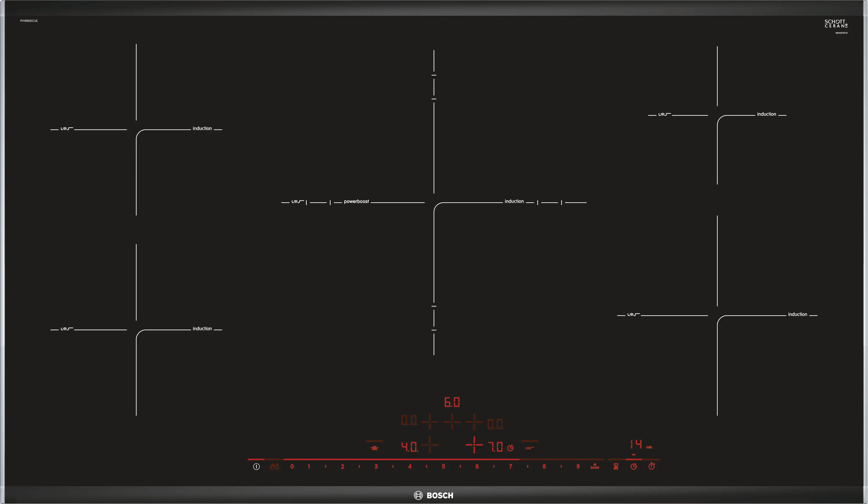Tap the BOSCH logo on the front strip
This screenshot has width=868, height=504.
[434, 495]
